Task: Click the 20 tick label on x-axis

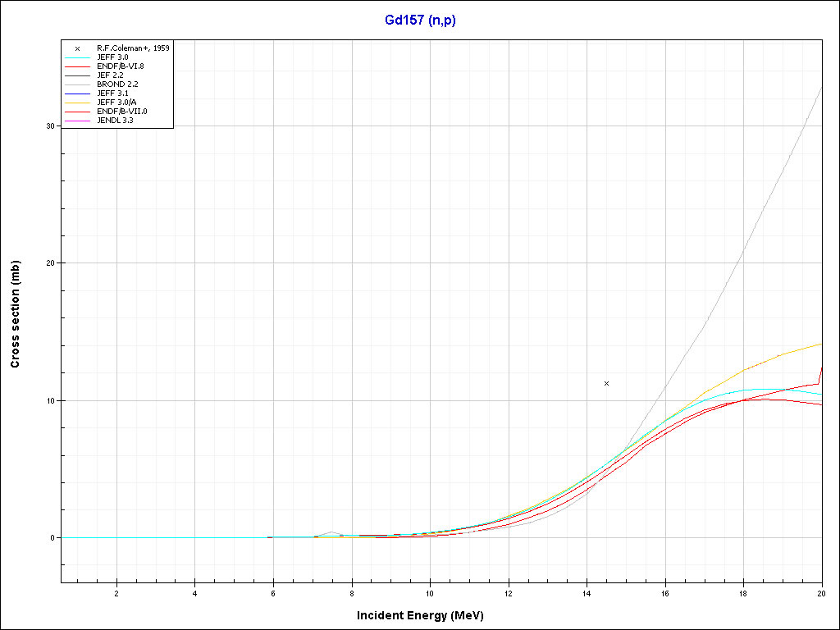Action: [x=821, y=592]
